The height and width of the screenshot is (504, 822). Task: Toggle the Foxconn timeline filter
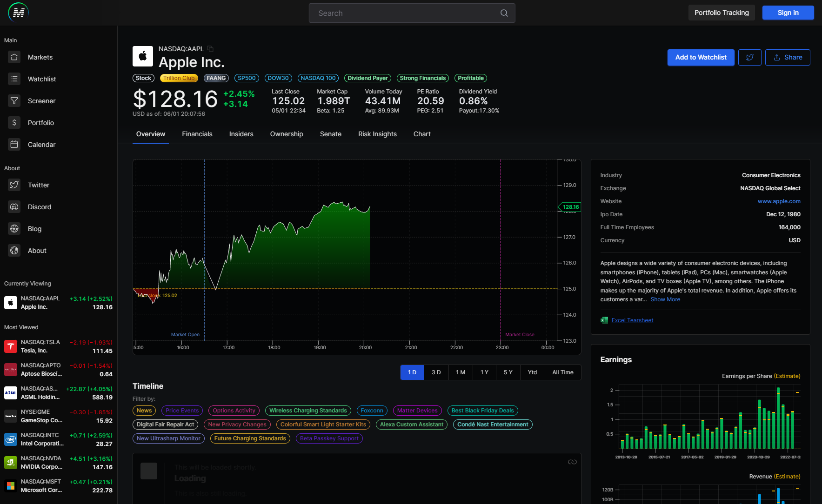click(x=372, y=410)
